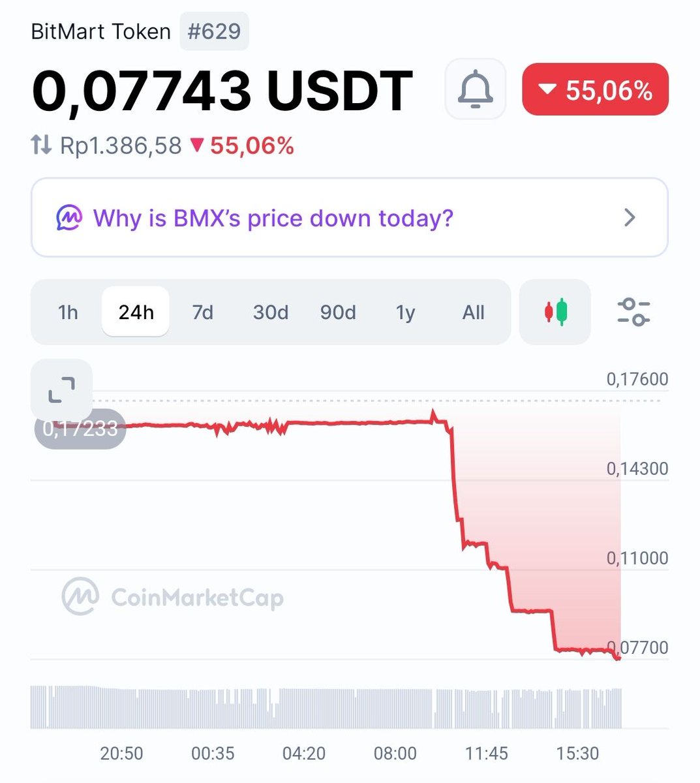Tap the volume bars below the chart
The width and height of the screenshot is (700, 783).
326,707
